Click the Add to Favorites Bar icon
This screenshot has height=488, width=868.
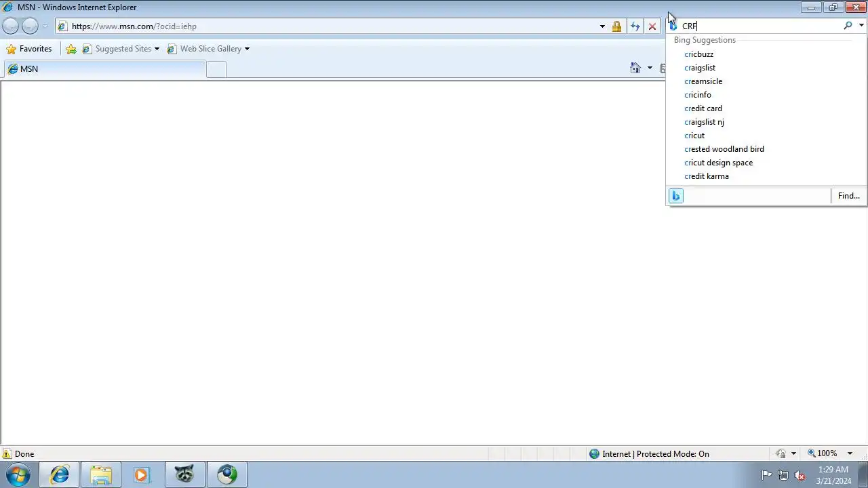click(71, 49)
